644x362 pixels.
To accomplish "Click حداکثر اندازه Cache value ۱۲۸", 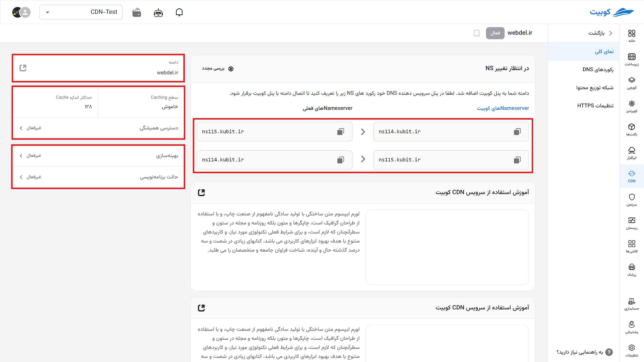I will pyautogui.click(x=88, y=107).
